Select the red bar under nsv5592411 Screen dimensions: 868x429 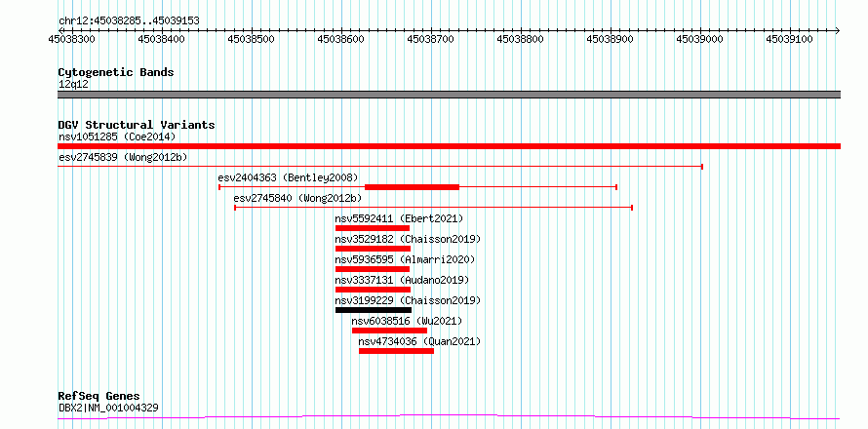click(x=373, y=228)
